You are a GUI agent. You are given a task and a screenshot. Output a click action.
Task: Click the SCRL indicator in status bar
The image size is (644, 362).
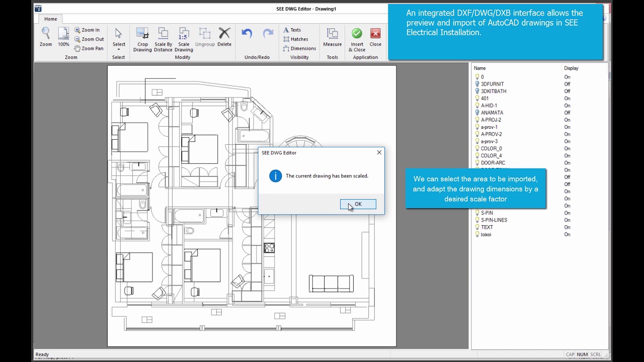tap(595, 354)
